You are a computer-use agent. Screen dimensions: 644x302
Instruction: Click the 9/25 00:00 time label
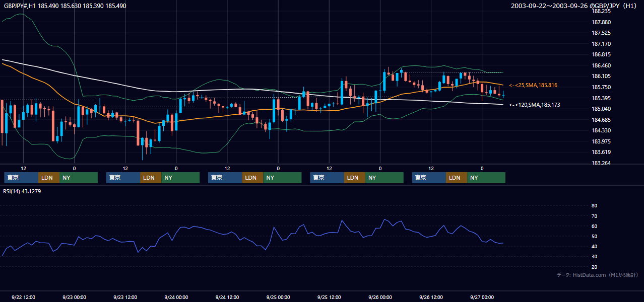(x=278, y=297)
